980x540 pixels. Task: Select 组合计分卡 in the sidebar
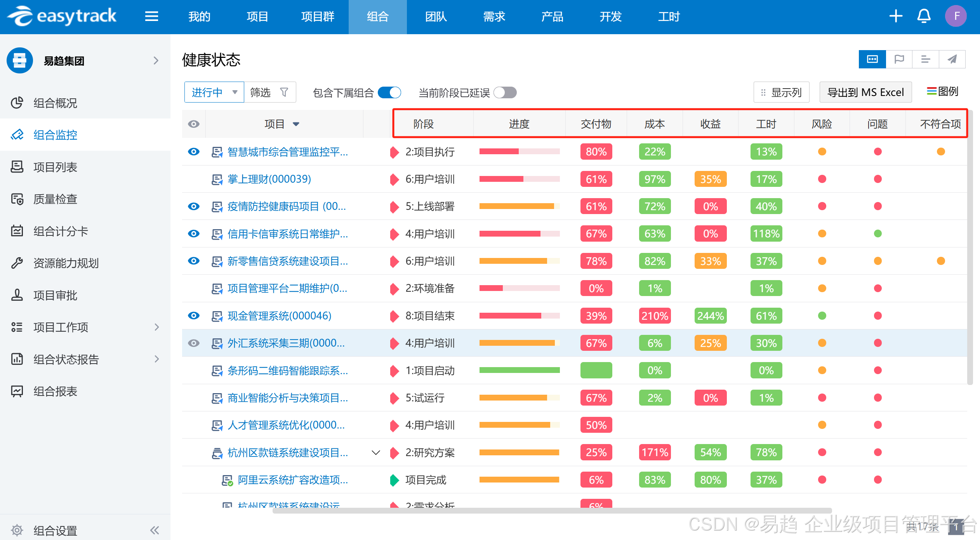(x=61, y=231)
